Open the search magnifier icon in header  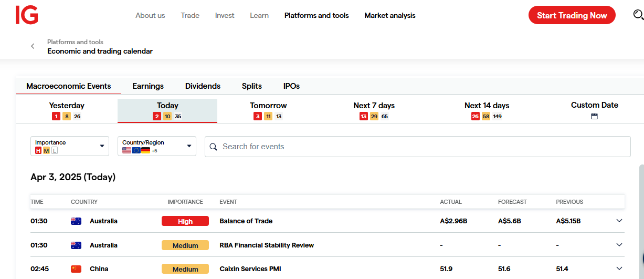[638, 15]
